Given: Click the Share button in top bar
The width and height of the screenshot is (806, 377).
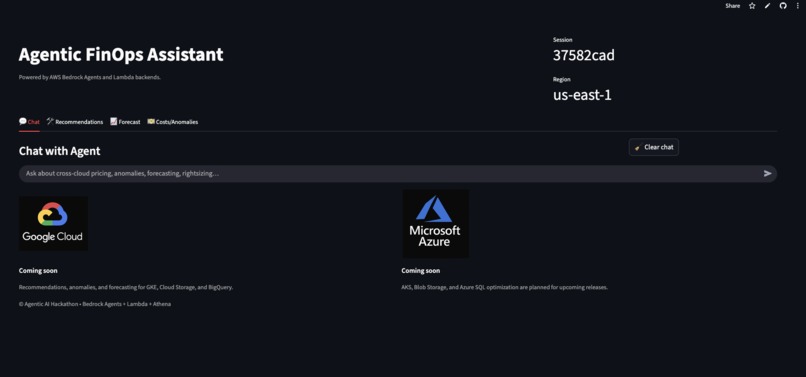Looking at the screenshot, I should point(732,6).
